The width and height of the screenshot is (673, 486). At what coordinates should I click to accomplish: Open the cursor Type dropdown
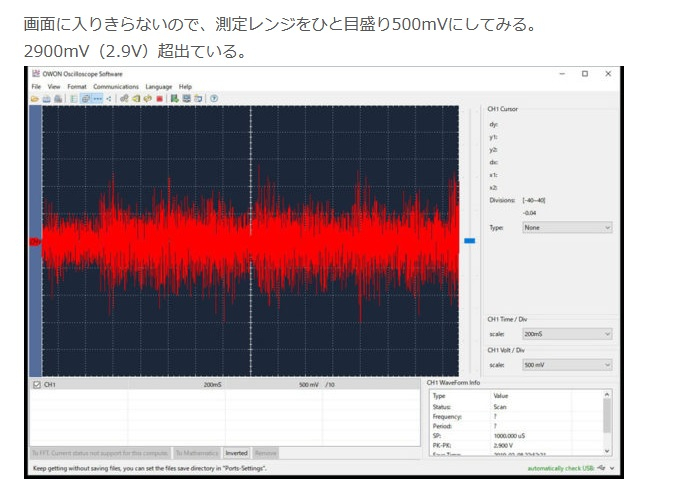tap(566, 227)
